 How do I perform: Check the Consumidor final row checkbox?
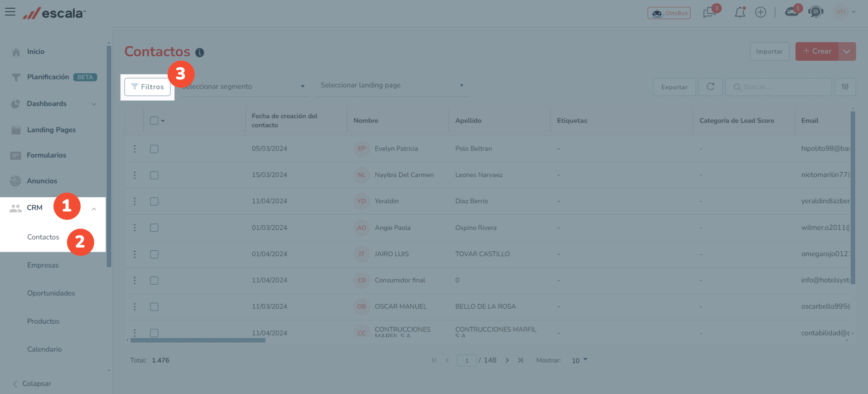tap(154, 281)
